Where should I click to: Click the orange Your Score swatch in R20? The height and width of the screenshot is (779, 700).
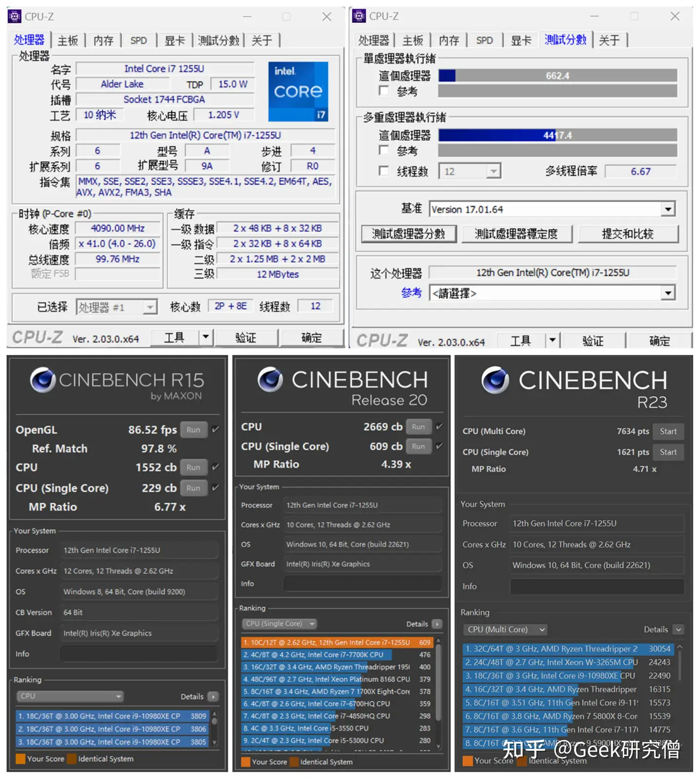245,762
